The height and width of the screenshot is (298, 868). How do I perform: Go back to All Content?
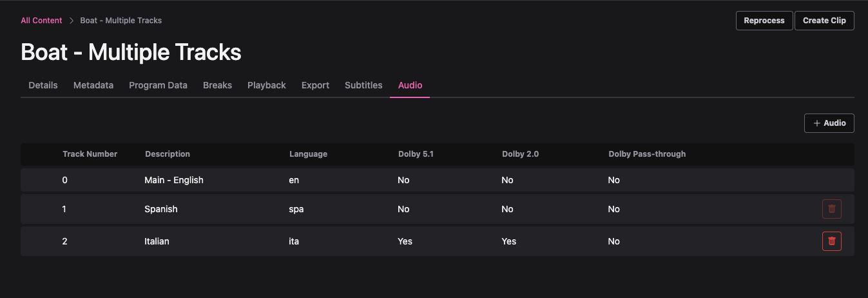41,21
